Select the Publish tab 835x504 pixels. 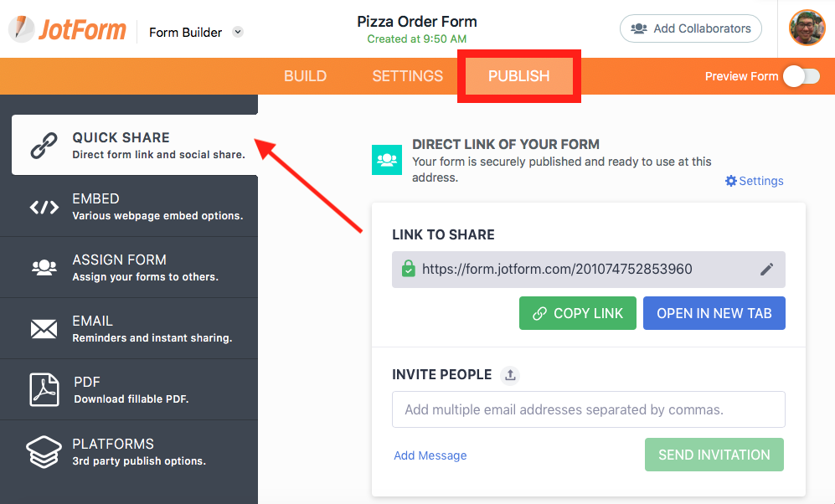pos(518,76)
